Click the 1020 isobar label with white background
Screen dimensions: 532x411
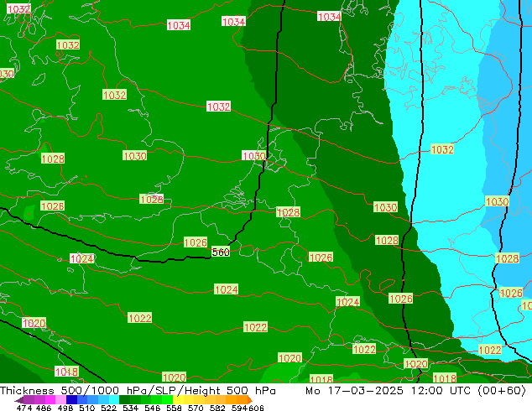point(34,323)
